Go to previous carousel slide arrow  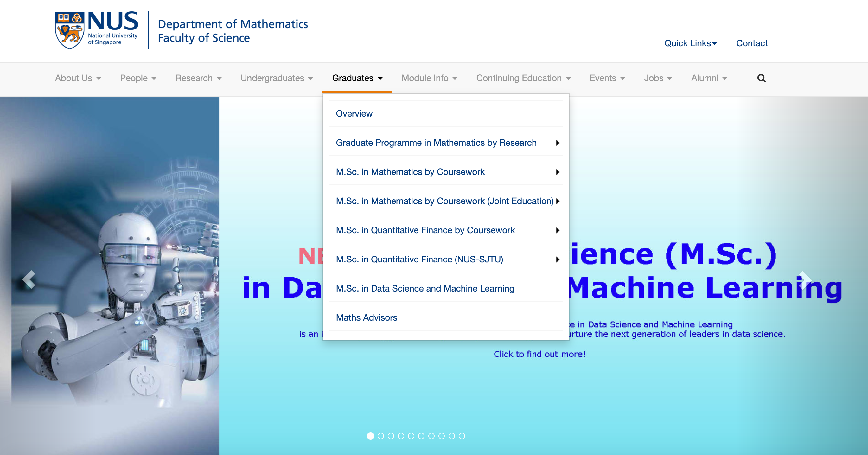coord(29,279)
